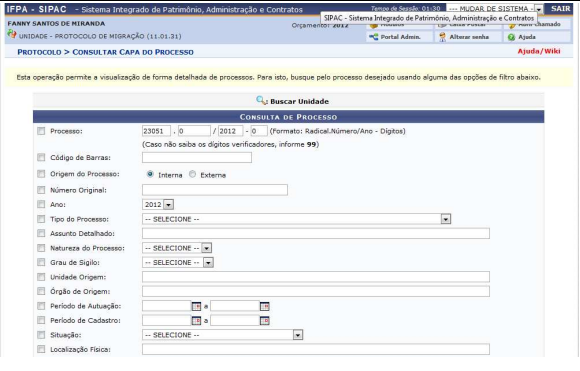
Task: Enable the Período de Cadastro checkbox
Action: [x=41, y=320]
